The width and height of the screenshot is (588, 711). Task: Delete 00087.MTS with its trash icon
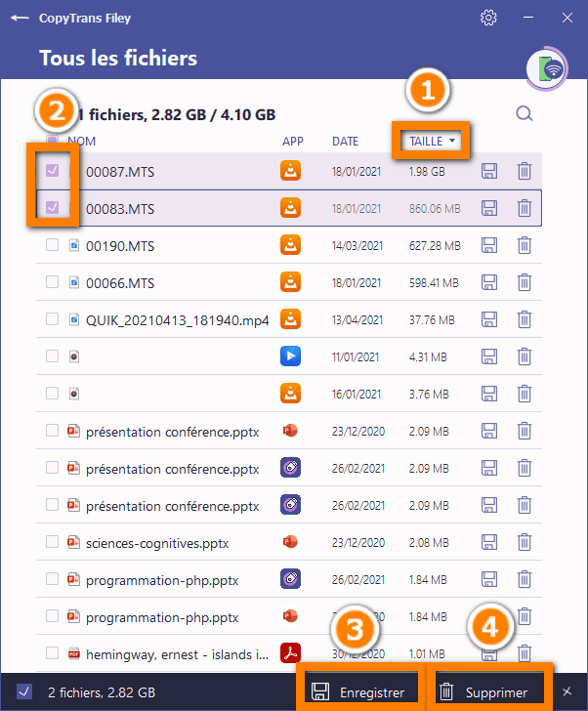tap(525, 171)
